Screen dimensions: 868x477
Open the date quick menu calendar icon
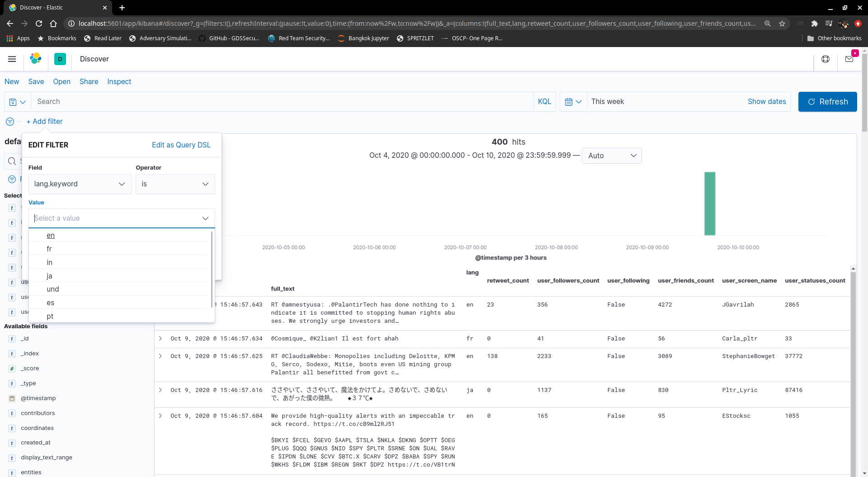point(573,102)
